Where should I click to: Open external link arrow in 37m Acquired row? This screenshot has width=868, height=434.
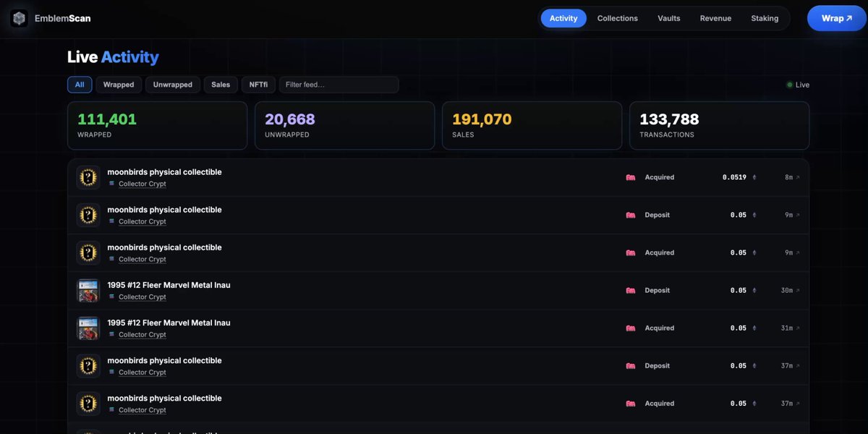[798, 404]
